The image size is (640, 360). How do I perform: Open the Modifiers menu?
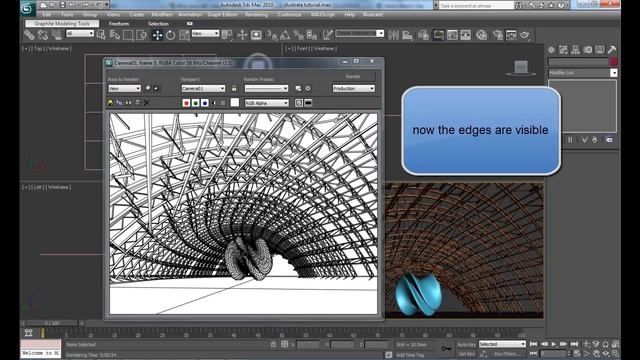click(x=162, y=15)
